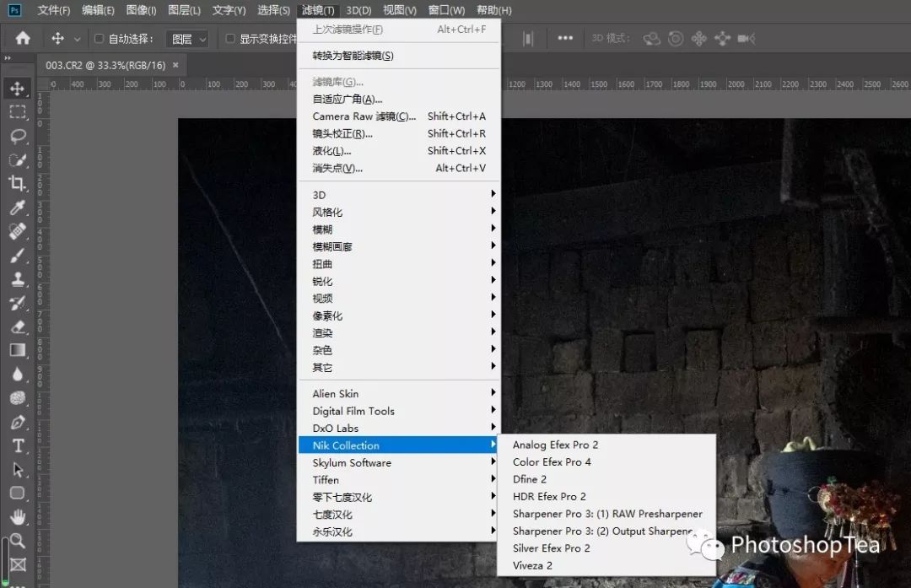Launch Dfine 2 plugin
Image resolution: width=911 pixels, height=588 pixels.
(606, 479)
